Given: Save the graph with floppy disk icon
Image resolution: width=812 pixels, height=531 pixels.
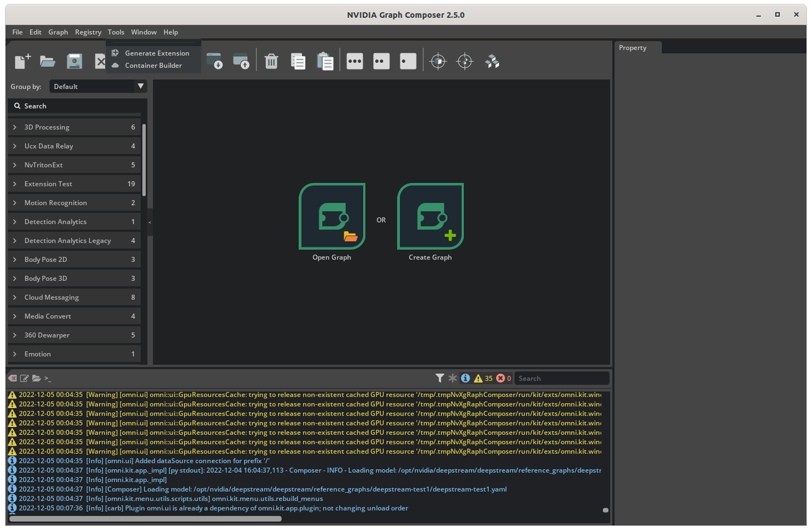Looking at the screenshot, I should 75,61.
